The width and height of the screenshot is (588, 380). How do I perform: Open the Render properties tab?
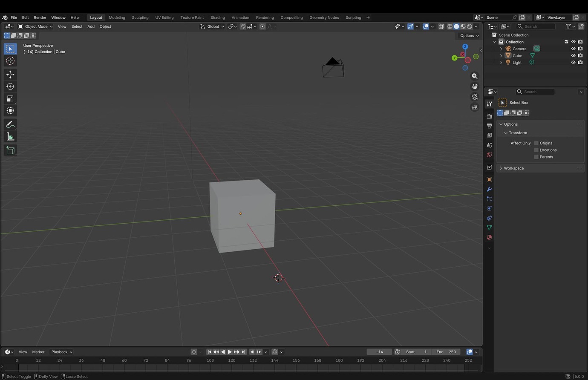pos(489,116)
